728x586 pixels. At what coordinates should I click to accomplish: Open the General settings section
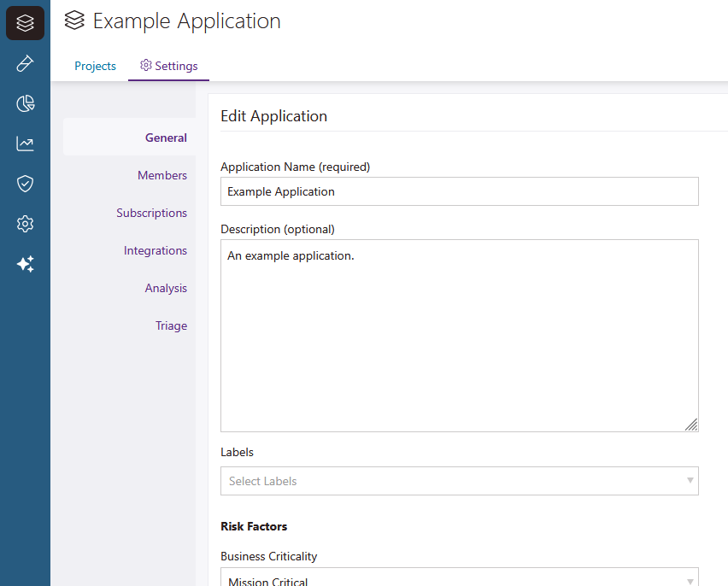coord(166,138)
